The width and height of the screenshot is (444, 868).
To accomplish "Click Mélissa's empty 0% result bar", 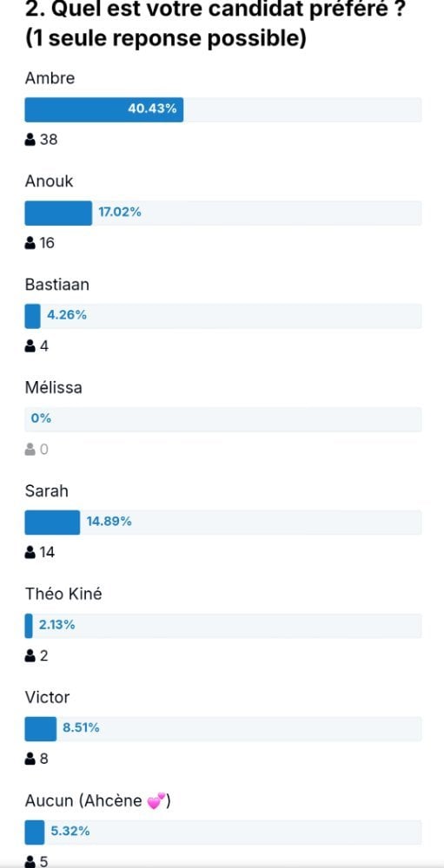I will click(x=222, y=419).
